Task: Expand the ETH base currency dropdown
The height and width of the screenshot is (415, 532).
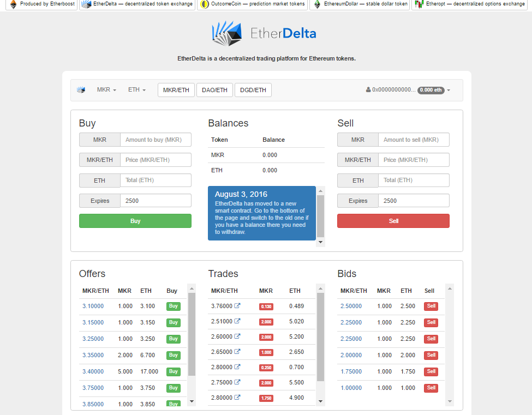Action: point(136,90)
